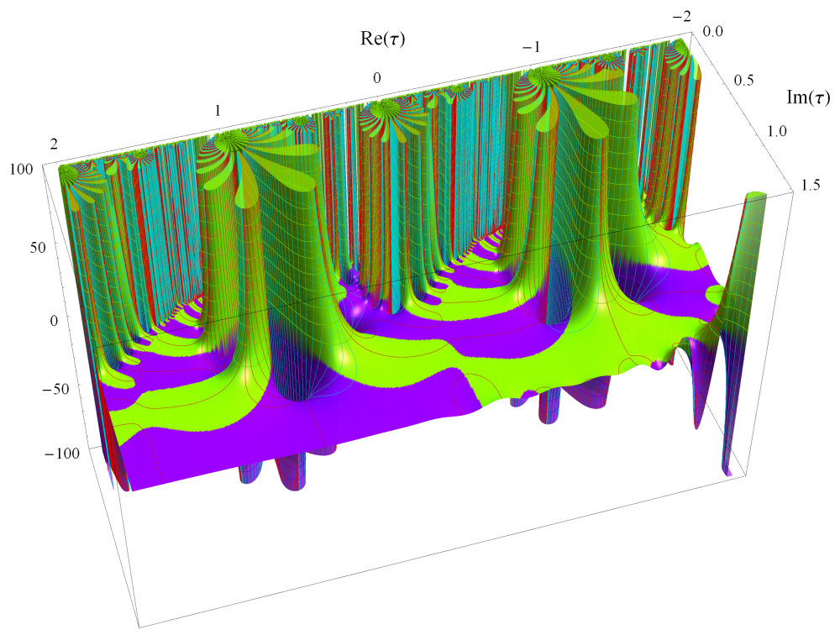Click the 1.0 tick on Im(τ) axis
Screen dimensions: 840x635
click(776, 130)
